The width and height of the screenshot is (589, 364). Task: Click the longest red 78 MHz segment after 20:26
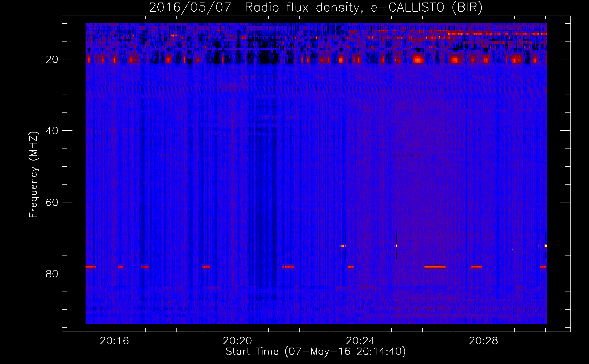[435, 266]
